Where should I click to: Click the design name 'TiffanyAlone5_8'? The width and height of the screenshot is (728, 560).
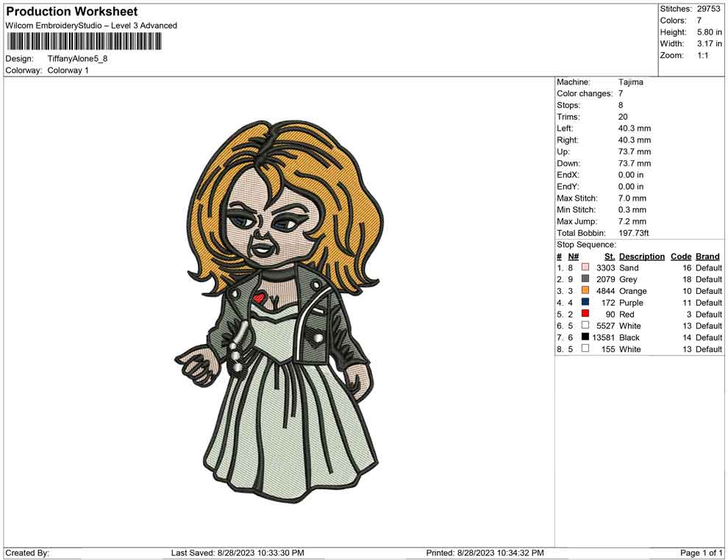point(77,59)
